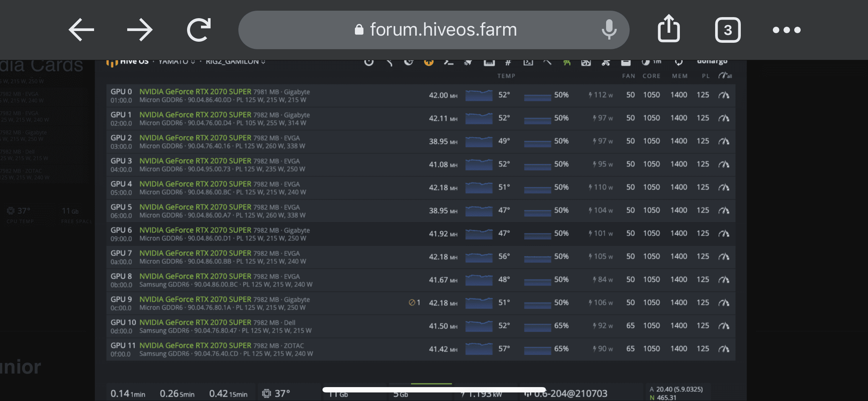Click the GPU 9 invalid shares warning icon
The image size is (868, 401).
click(x=412, y=303)
